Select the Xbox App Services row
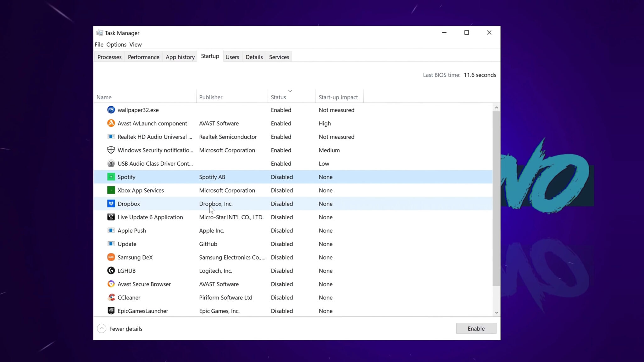The width and height of the screenshot is (644, 362). click(x=293, y=190)
